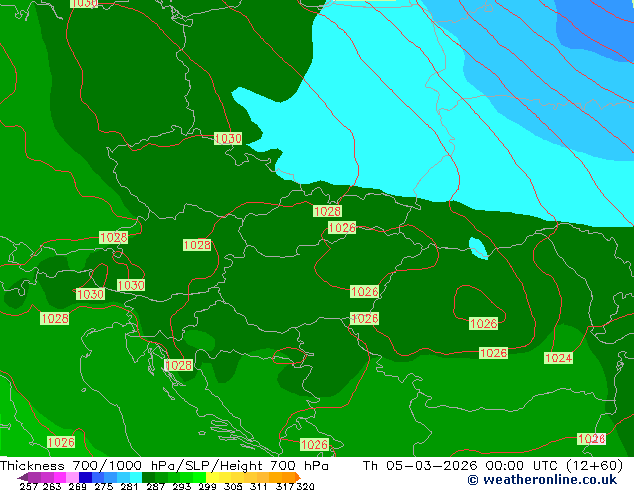Click legend value 320

[305, 486]
